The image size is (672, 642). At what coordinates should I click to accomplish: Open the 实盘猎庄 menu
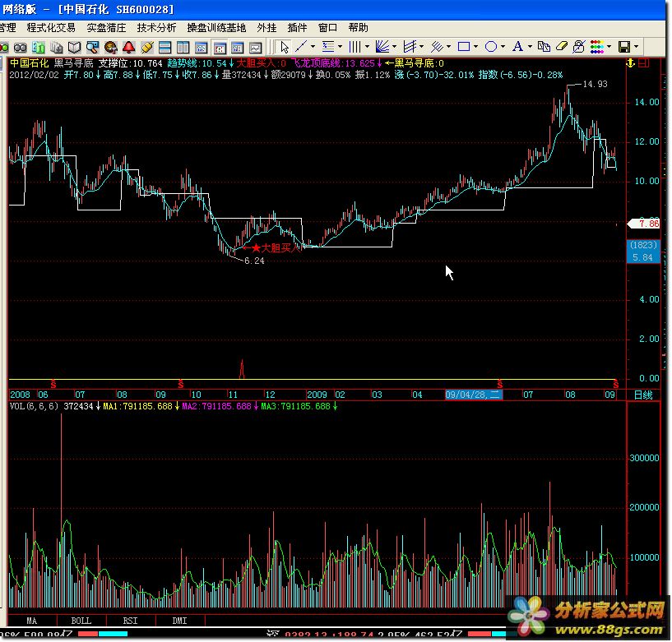[x=106, y=28]
